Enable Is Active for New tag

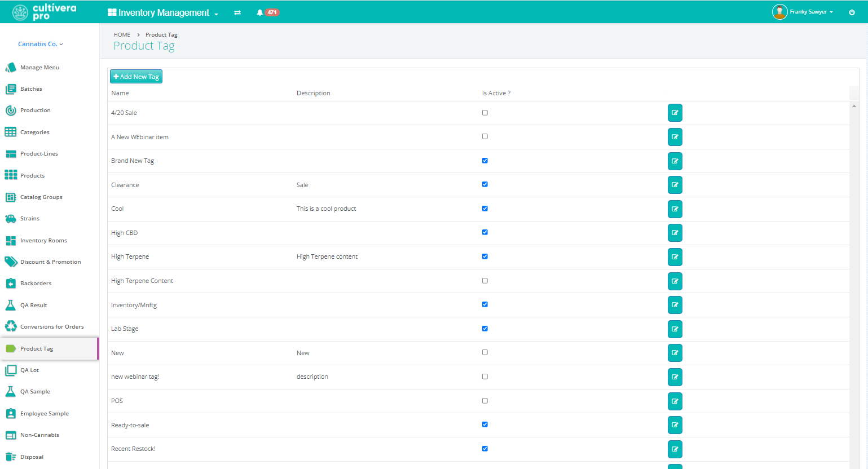(x=485, y=352)
